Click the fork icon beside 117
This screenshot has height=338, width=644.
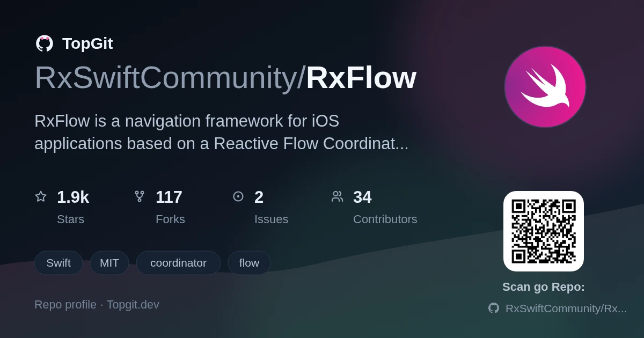coord(140,196)
